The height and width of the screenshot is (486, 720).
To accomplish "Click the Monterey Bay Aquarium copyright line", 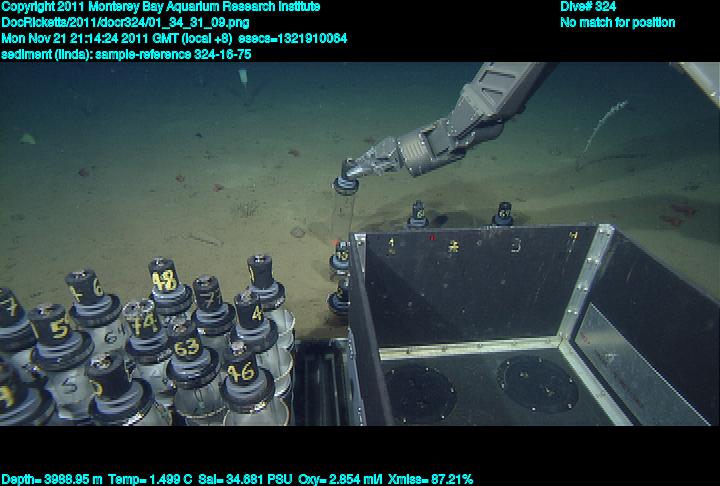I will [x=160, y=7].
